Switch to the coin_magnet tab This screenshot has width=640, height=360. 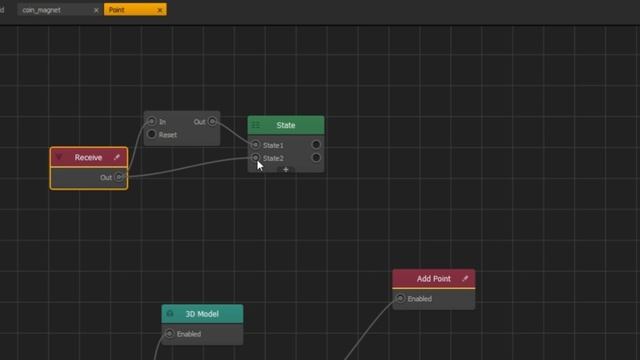pos(59,10)
